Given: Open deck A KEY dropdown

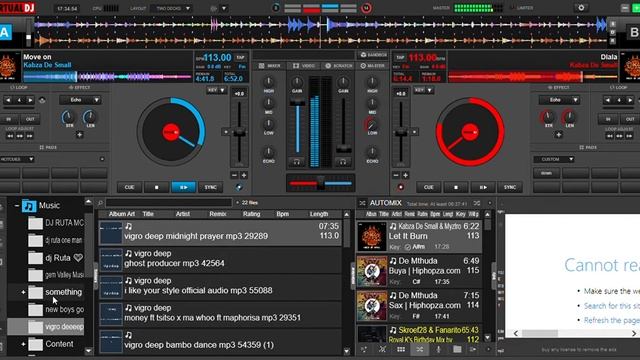Looking at the screenshot, I should 216,90.
